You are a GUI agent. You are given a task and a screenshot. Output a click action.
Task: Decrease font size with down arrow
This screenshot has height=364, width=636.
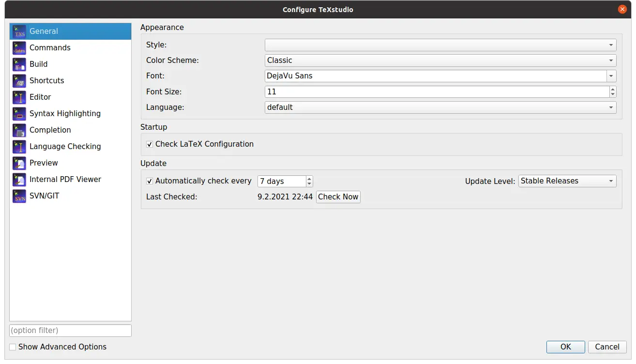(613, 94)
